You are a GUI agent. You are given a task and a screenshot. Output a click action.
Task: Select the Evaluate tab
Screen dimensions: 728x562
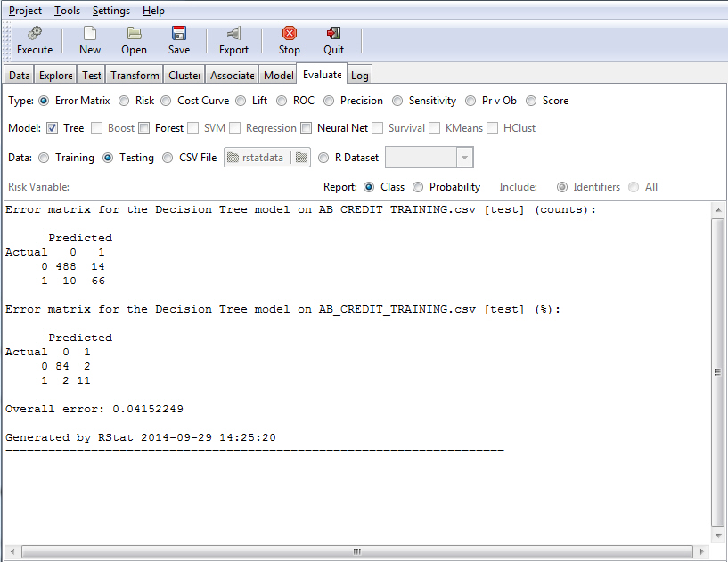322,74
